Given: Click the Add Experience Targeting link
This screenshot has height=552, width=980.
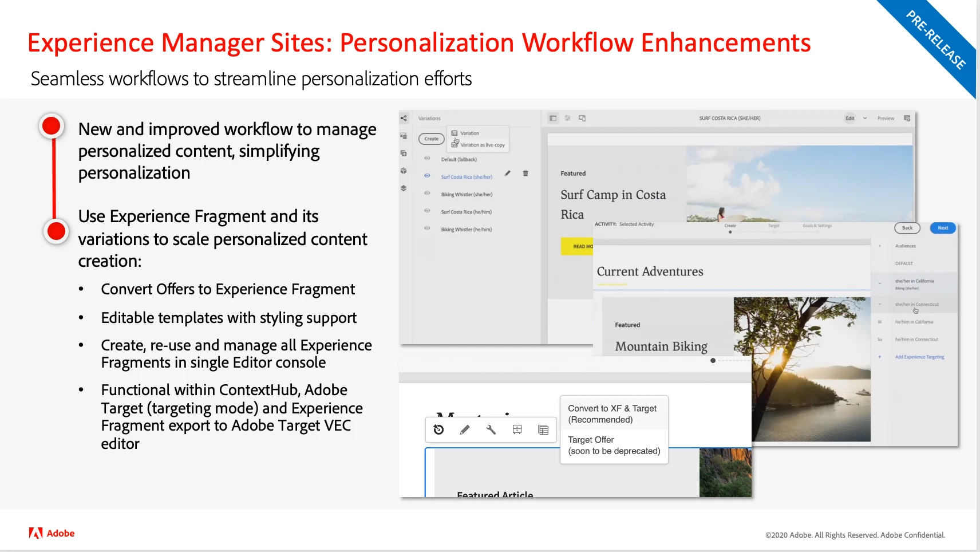Looking at the screenshot, I should 919,357.
